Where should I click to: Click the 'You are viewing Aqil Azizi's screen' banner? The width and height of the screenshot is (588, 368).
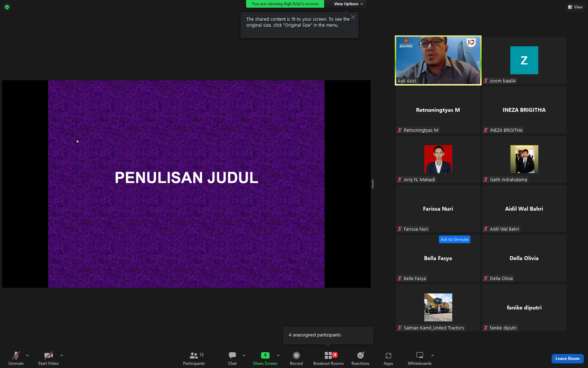click(x=285, y=4)
